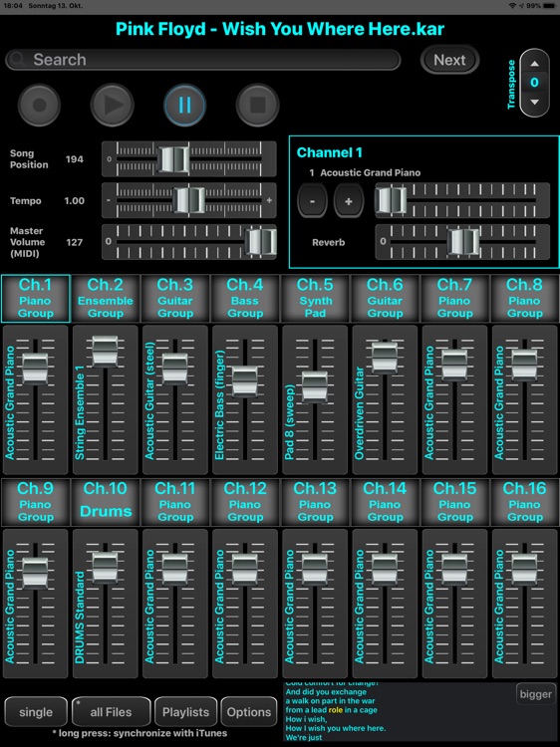
Task: Select Ch.8 Piano Group channel
Action: click(x=524, y=299)
